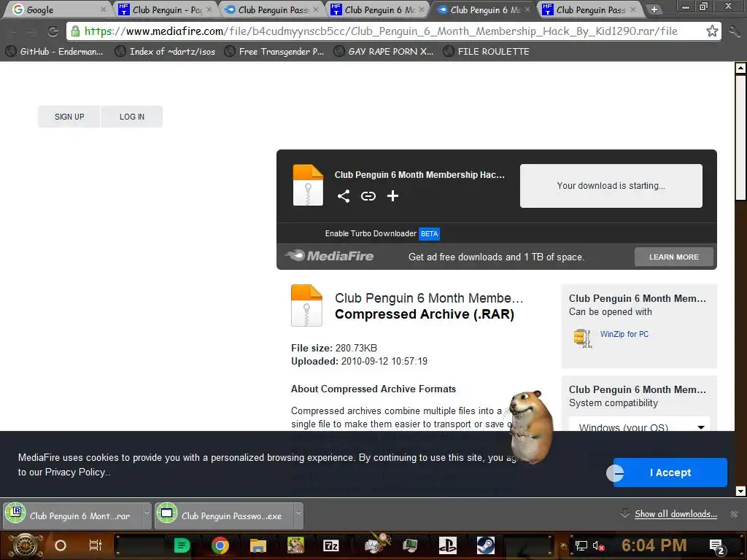The image size is (747, 560).
Task: Accept cookies with 'I Accept'
Action: click(670, 472)
